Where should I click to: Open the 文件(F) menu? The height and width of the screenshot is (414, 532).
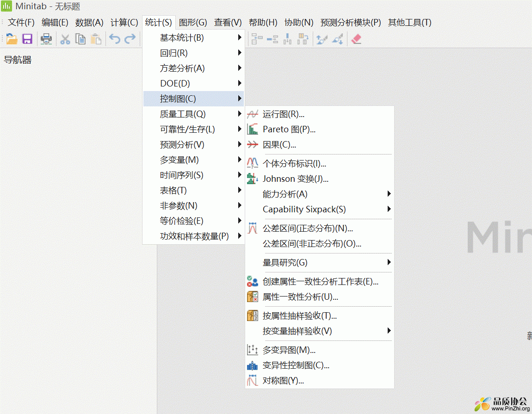pos(21,22)
